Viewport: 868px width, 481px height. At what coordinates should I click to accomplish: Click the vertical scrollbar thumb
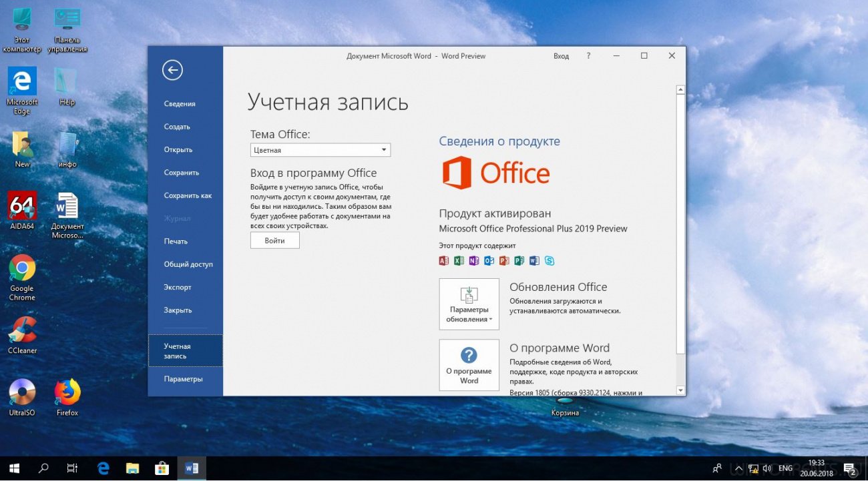pos(680,224)
